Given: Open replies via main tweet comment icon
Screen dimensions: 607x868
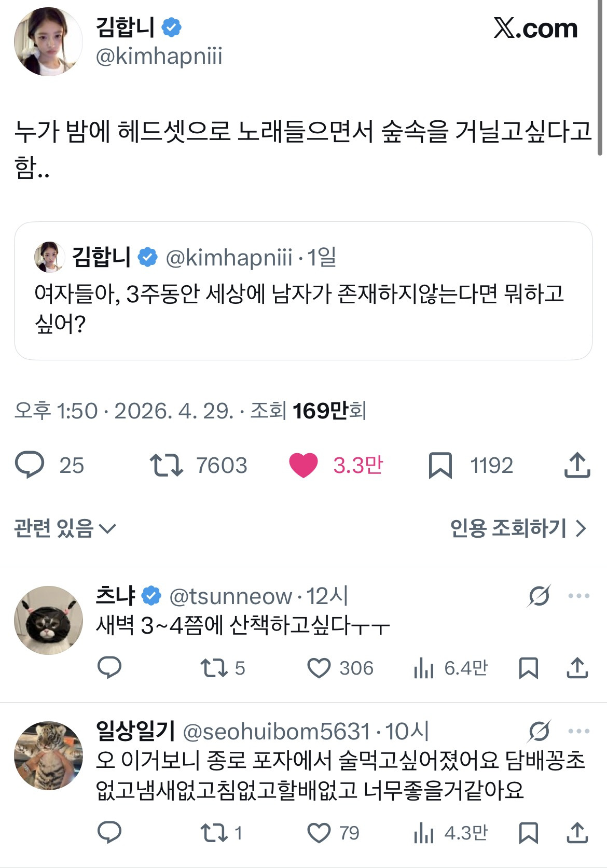Looking at the screenshot, I should (30, 465).
